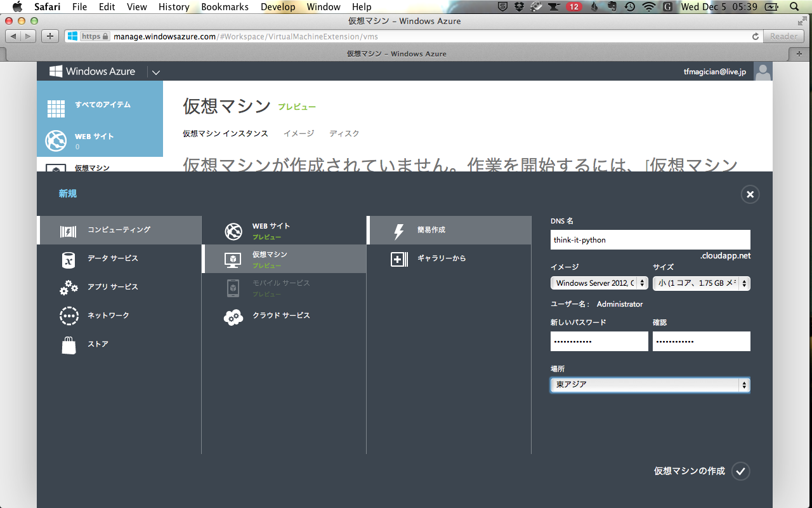This screenshot has width=812, height=508.
Task: Switch to ディスク tab
Action: [344, 133]
